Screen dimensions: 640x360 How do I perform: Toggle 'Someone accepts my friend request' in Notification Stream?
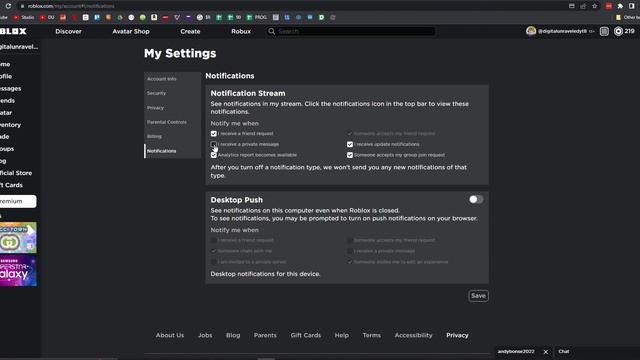coord(350,133)
